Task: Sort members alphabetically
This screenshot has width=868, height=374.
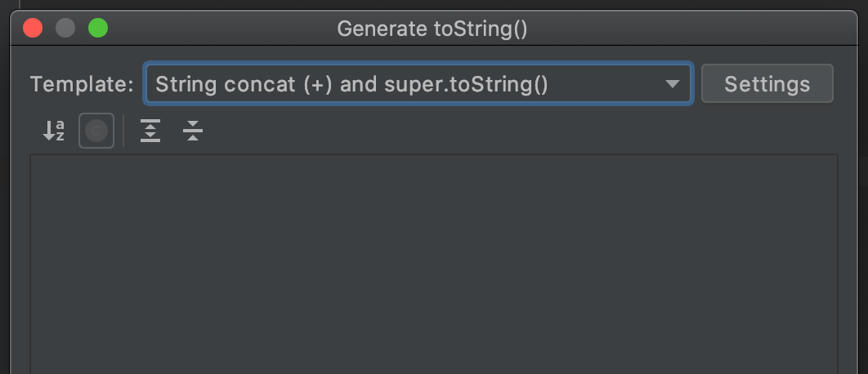Action: (x=54, y=131)
